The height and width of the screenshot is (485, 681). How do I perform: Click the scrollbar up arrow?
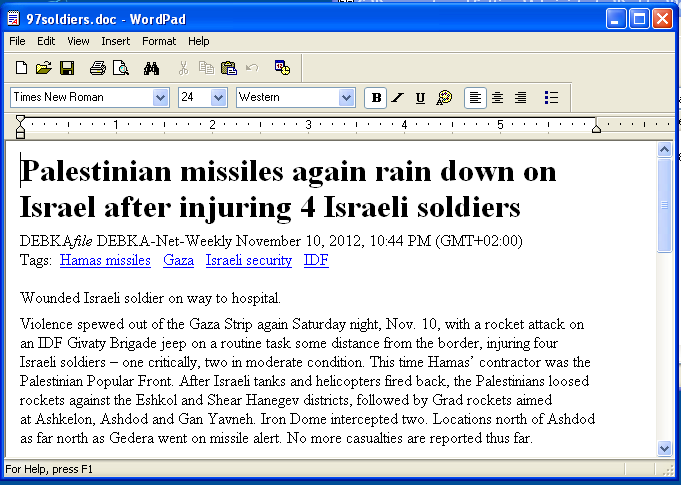[664, 150]
